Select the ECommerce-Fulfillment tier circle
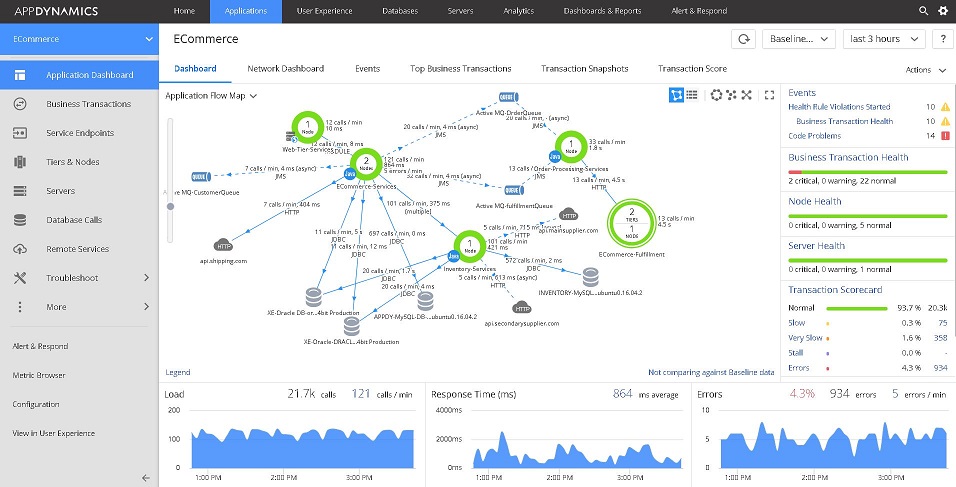This screenshot has height=487, width=956. click(x=632, y=222)
